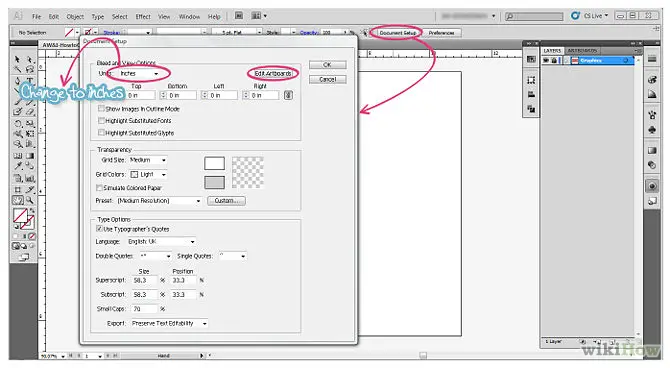Select the Slice tool
This screenshot has width=670, height=368.
point(29,189)
